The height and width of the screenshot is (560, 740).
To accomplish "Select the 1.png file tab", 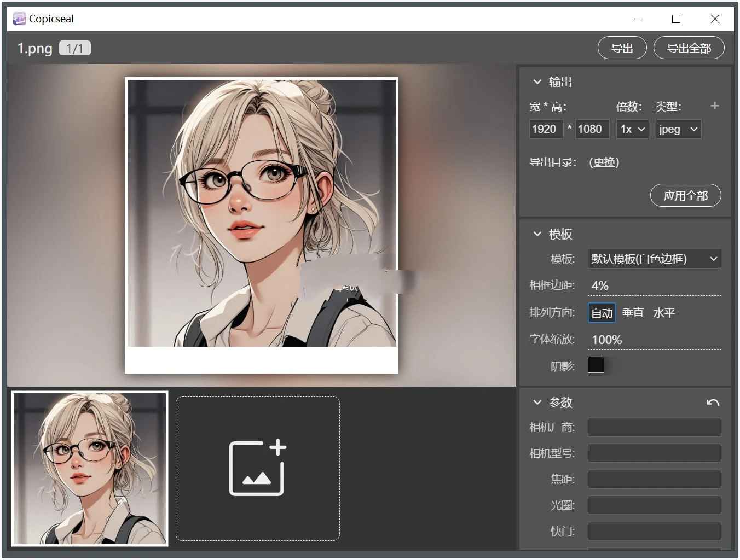I will [34, 48].
